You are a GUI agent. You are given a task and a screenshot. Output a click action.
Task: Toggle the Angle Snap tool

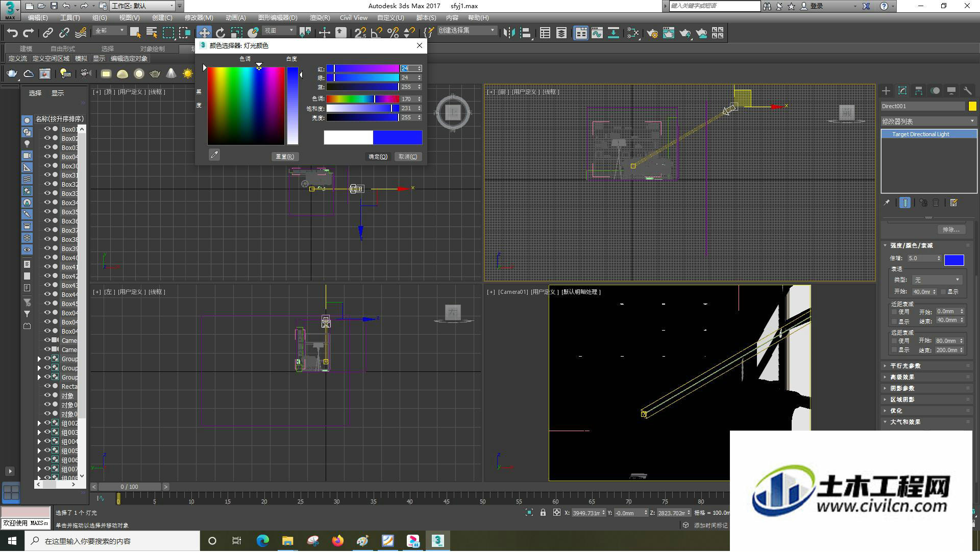click(x=377, y=33)
